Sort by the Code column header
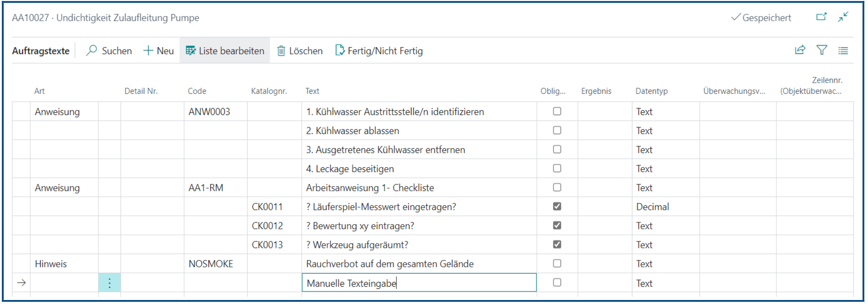The height and width of the screenshot is (304, 868). pyautogui.click(x=197, y=91)
